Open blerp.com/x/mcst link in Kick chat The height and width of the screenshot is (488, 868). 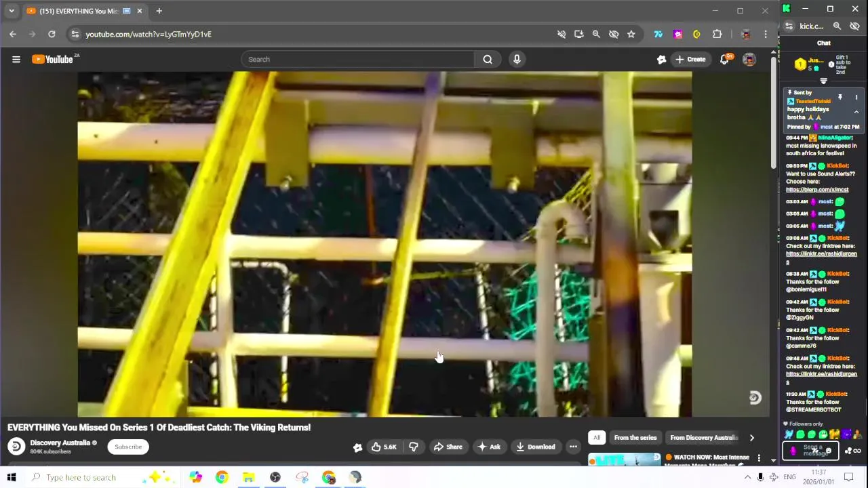click(817, 190)
